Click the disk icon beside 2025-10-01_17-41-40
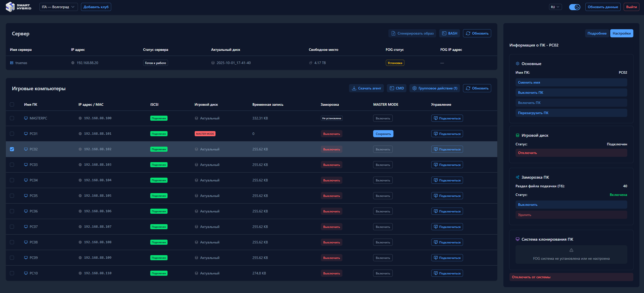This screenshot has height=293, width=644. pos(213,63)
